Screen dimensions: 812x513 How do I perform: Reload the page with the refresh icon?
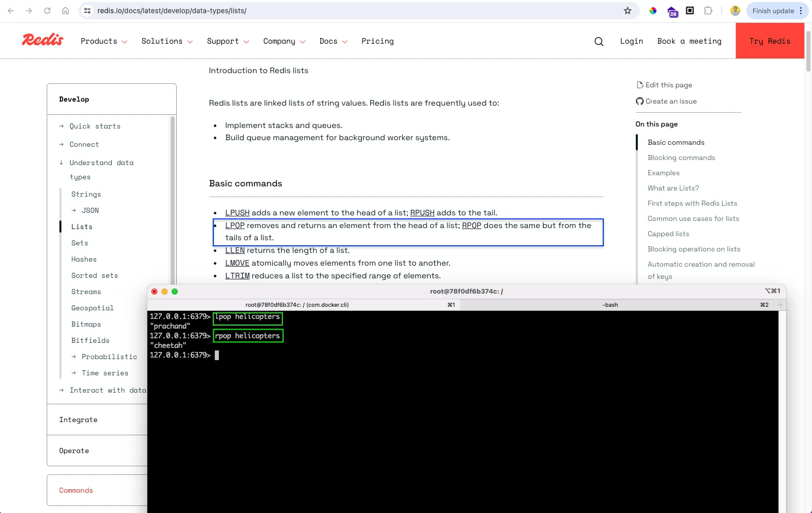47,11
